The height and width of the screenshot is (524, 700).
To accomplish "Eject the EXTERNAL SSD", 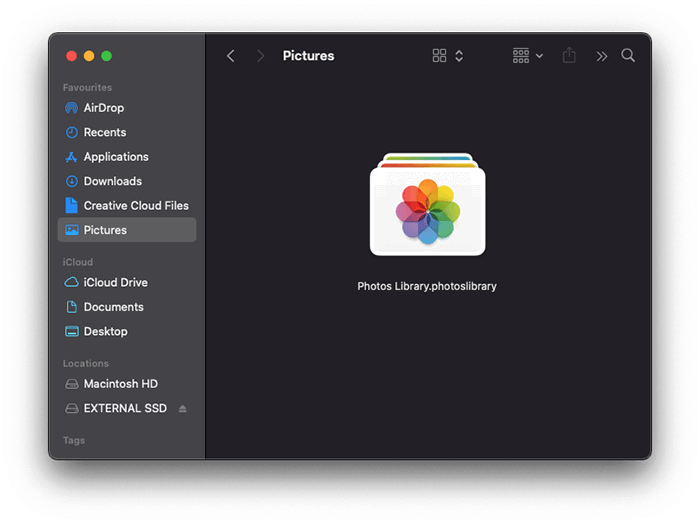I will (182, 408).
